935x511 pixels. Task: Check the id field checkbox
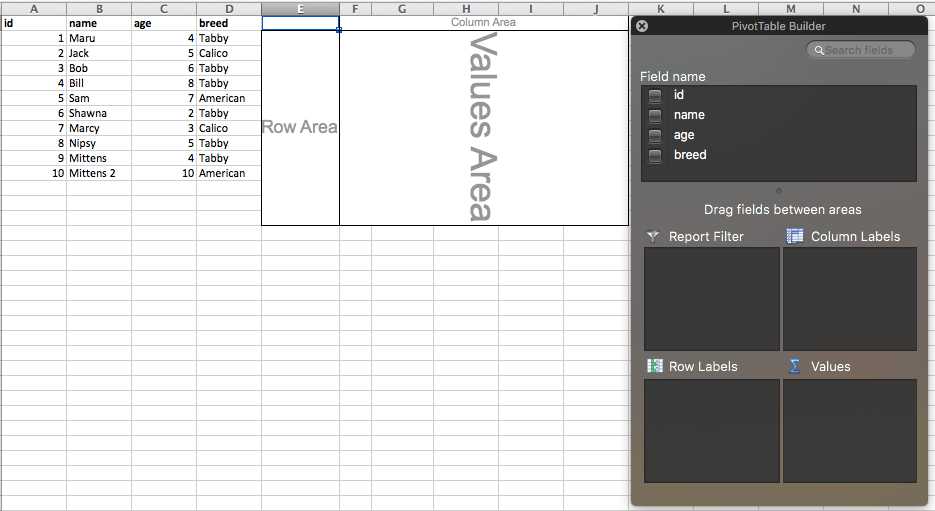point(655,95)
